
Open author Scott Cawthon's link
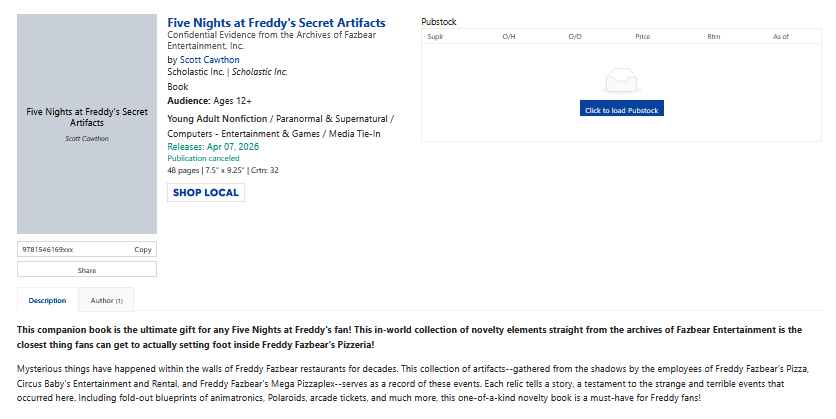pos(209,60)
